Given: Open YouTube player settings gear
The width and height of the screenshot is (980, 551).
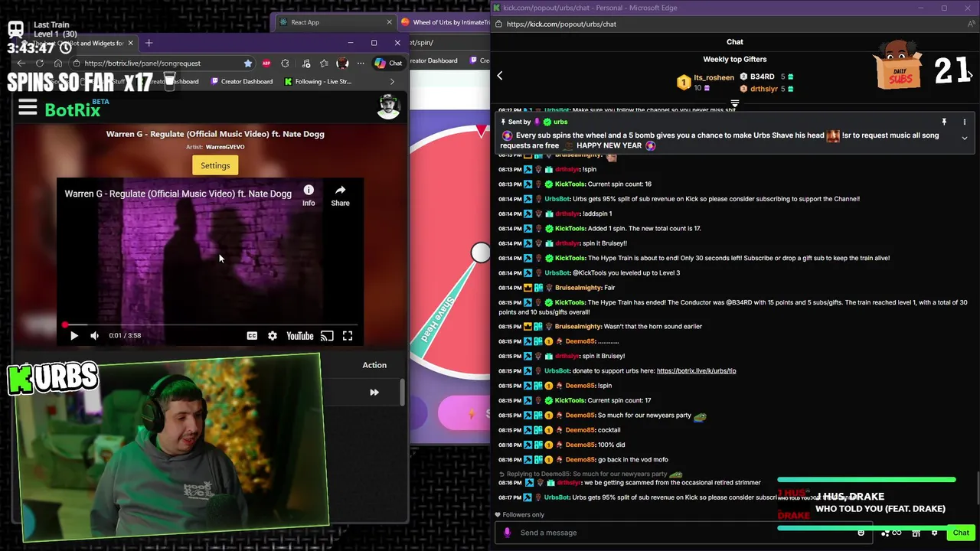Looking at the screenshot, I should click(x=273, y=335).
